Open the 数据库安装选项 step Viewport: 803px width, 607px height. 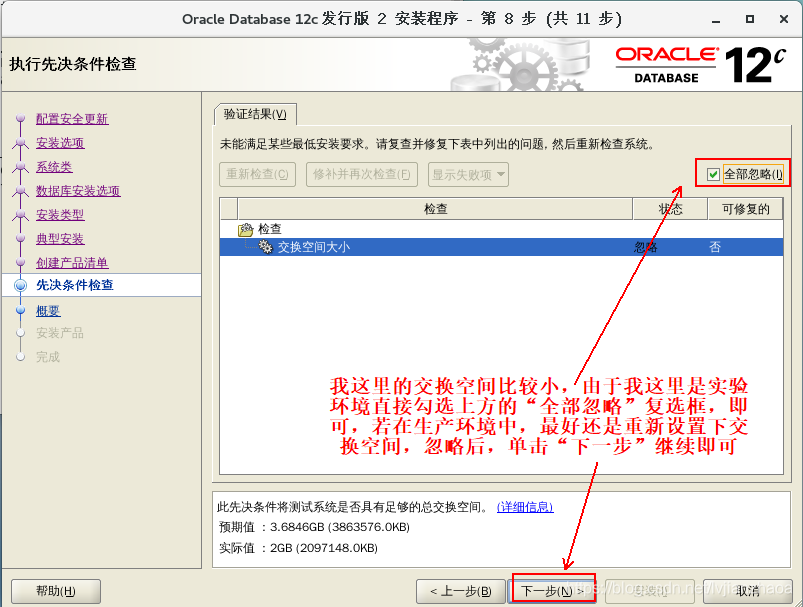(78, 191)
